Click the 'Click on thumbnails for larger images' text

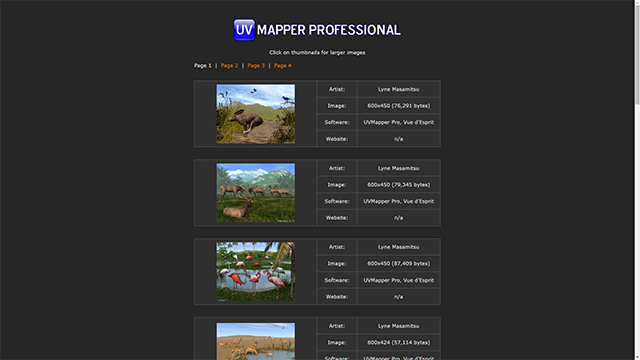point(317,52)
